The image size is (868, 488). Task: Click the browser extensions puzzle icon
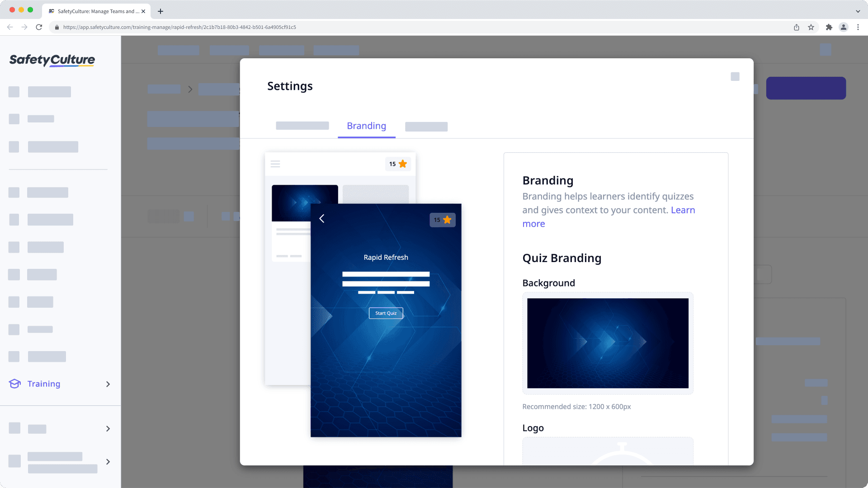[829, 27]
